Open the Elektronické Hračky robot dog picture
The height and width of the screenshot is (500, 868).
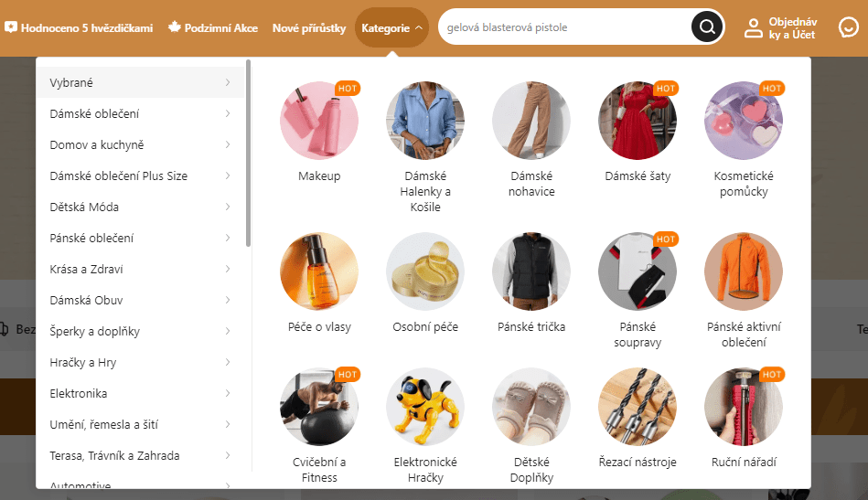coord(425,407)
